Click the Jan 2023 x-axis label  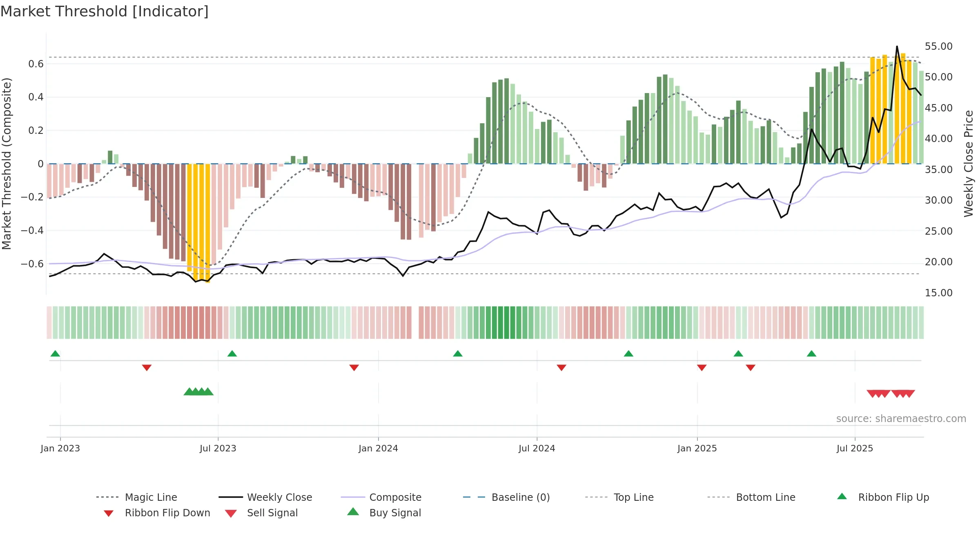60,448
